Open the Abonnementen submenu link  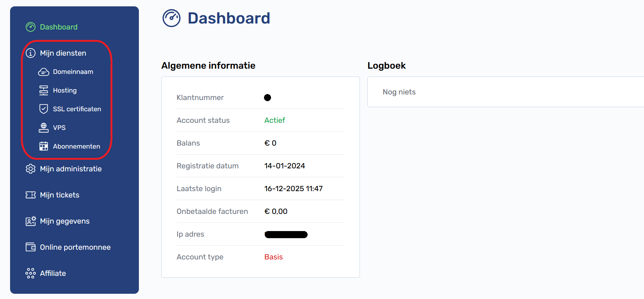pyautogui.click(x=77, y=146)
